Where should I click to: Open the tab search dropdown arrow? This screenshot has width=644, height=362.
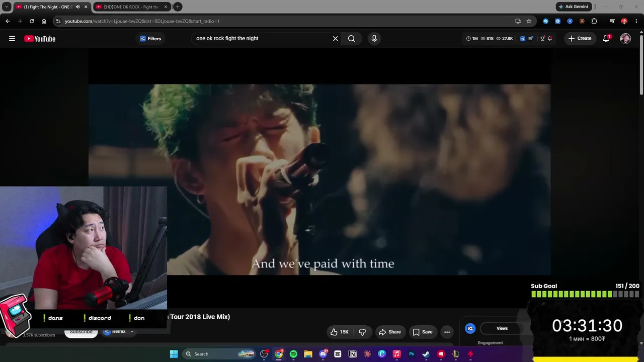click(7, 7)
